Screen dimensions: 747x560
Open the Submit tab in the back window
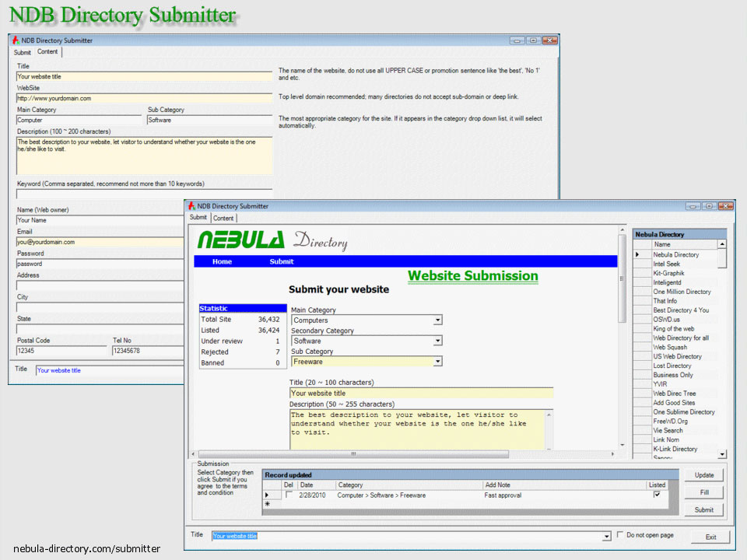(x=22, y=52)
